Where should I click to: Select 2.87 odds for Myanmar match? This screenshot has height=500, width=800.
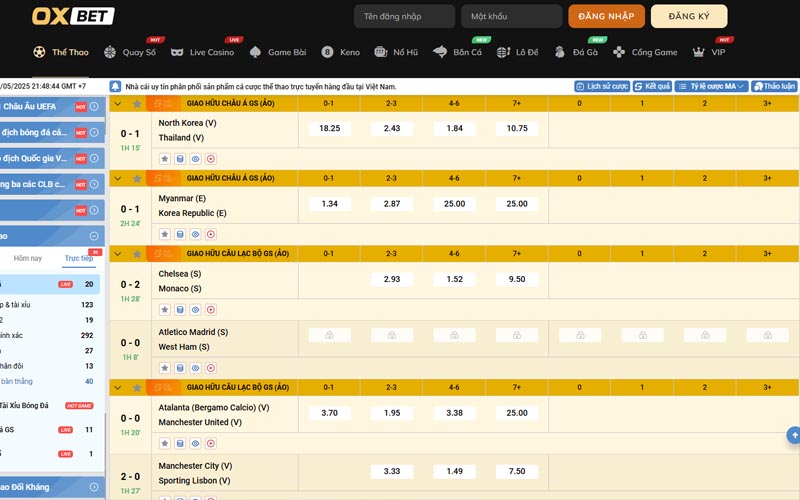coord(392,204)
